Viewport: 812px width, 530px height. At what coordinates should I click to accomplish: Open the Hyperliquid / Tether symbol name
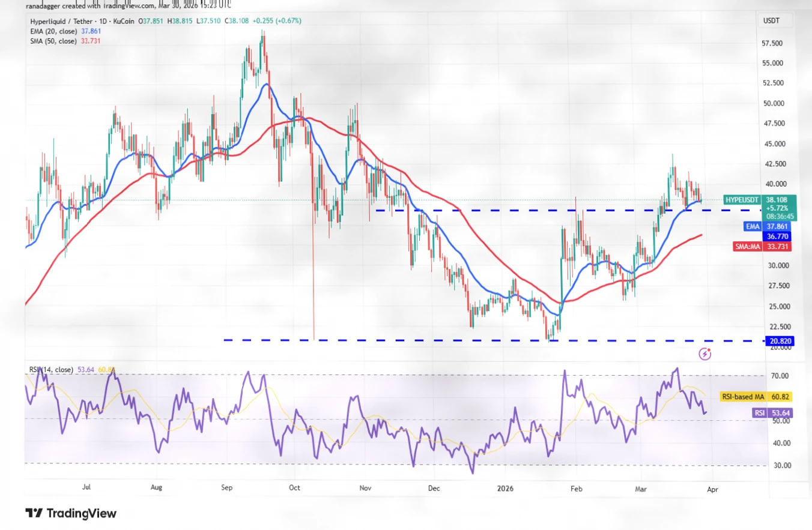[60, 20]
